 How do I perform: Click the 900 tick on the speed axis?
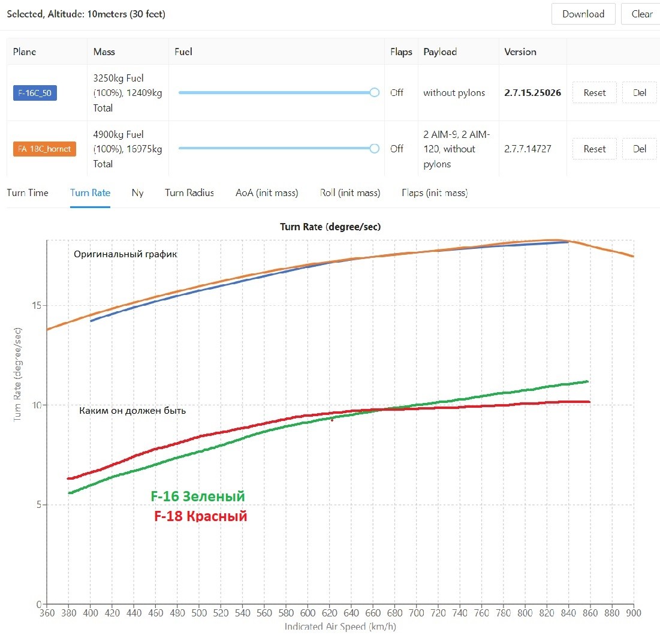point(634,613)
